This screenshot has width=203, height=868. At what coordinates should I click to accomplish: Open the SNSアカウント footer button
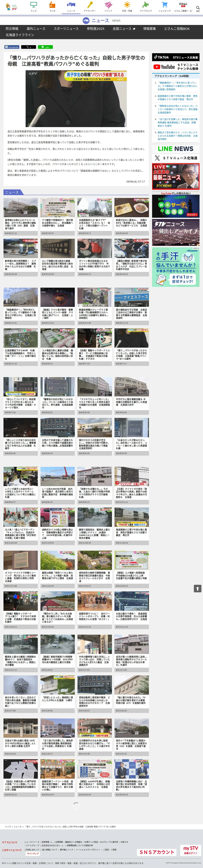pyautogui.click(x=157, y=852)
